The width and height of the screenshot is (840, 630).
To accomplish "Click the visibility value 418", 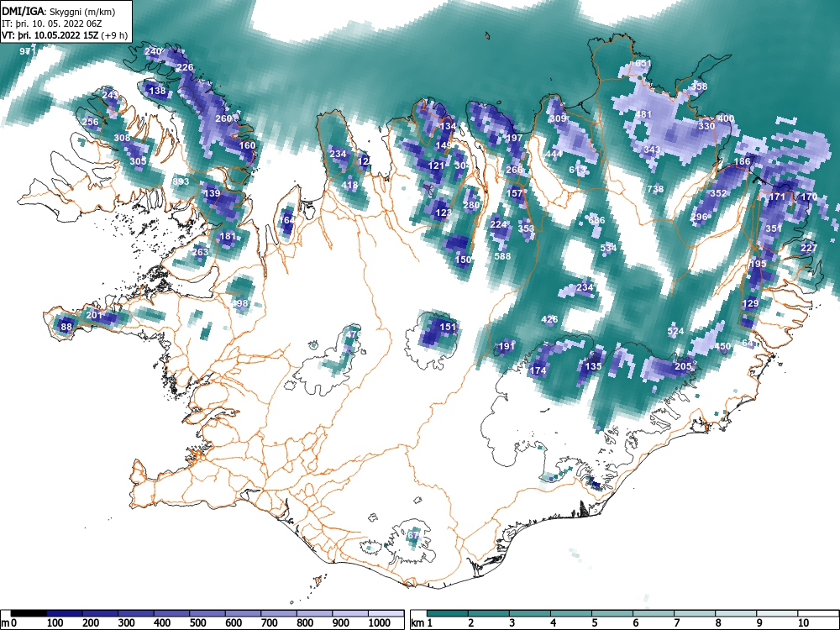I will point(349,186).
